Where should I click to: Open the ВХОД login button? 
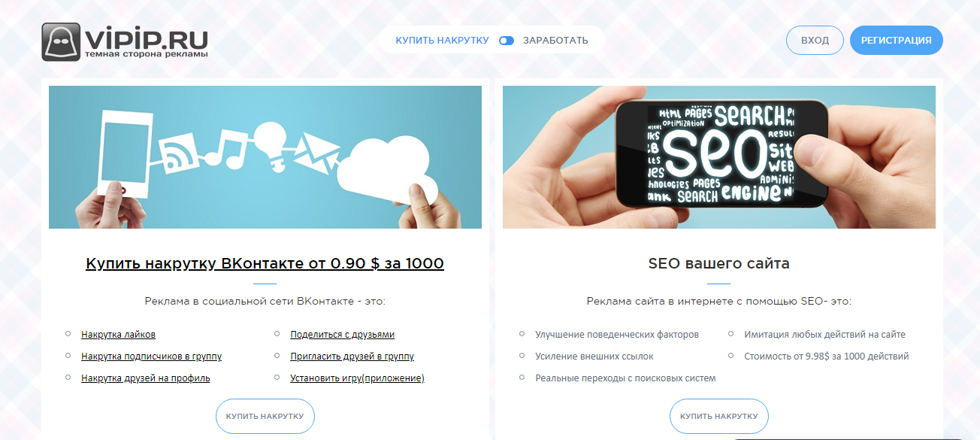[815, 41]
